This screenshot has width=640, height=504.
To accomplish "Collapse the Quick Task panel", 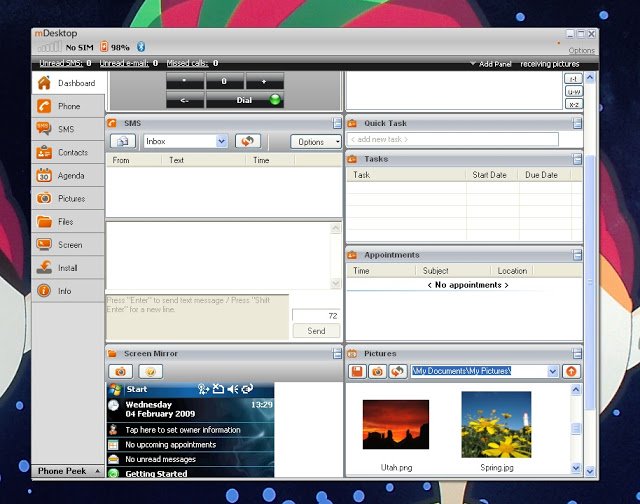I will point(577,123).
